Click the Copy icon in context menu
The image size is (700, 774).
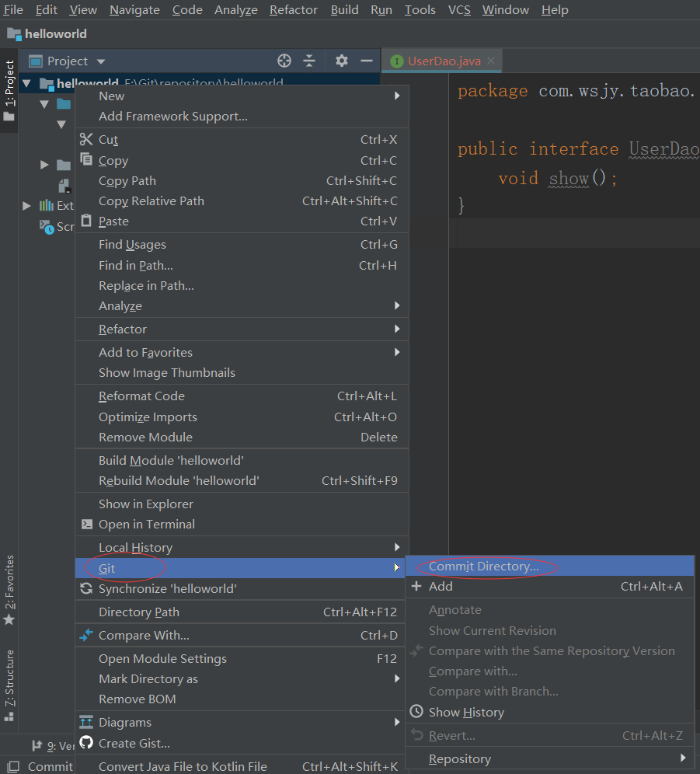pos(86,159)
